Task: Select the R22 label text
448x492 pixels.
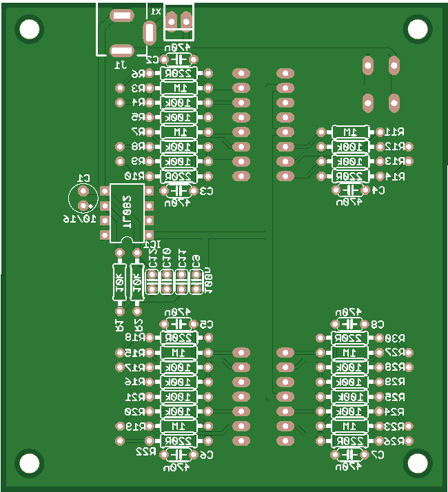Action: pos(146,452)
